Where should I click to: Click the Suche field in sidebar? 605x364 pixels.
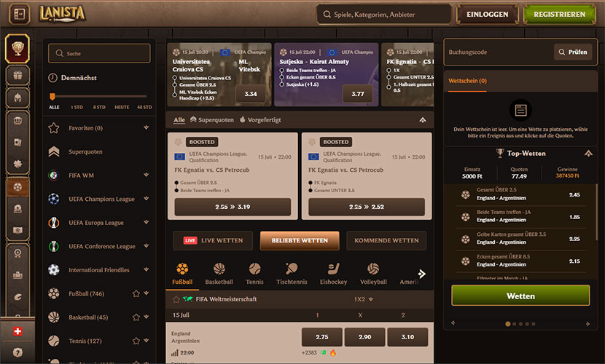99,53
